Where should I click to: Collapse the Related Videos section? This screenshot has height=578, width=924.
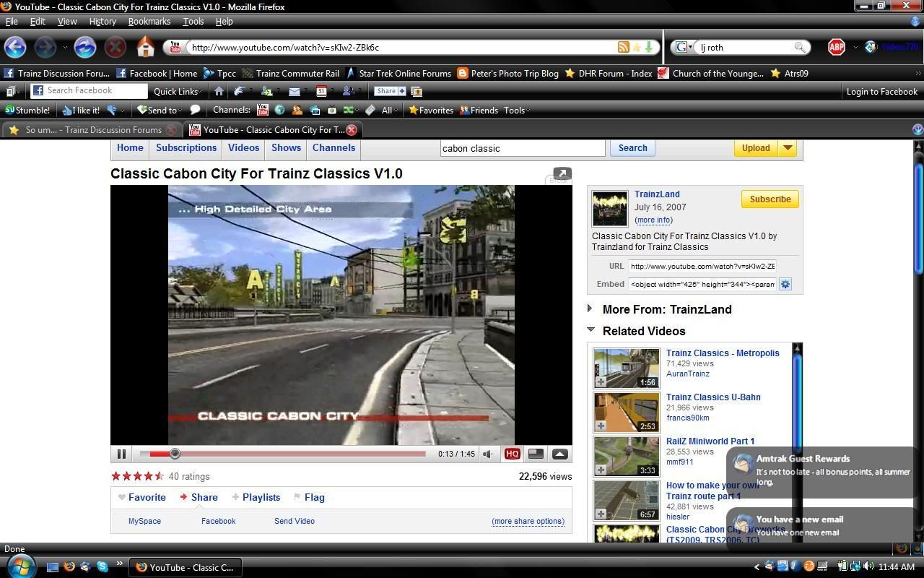click(x=590, y=329)
